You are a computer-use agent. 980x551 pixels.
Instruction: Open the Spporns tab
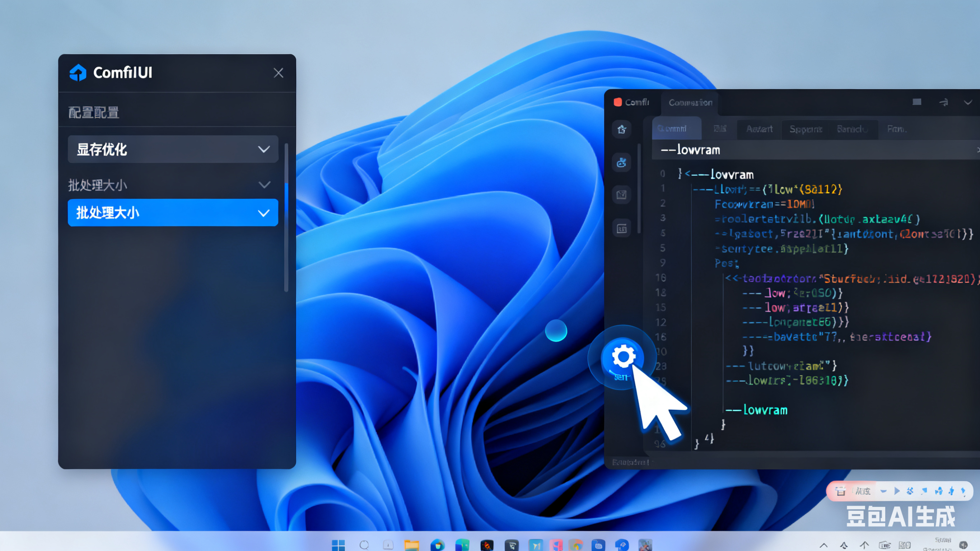[806, 129]
